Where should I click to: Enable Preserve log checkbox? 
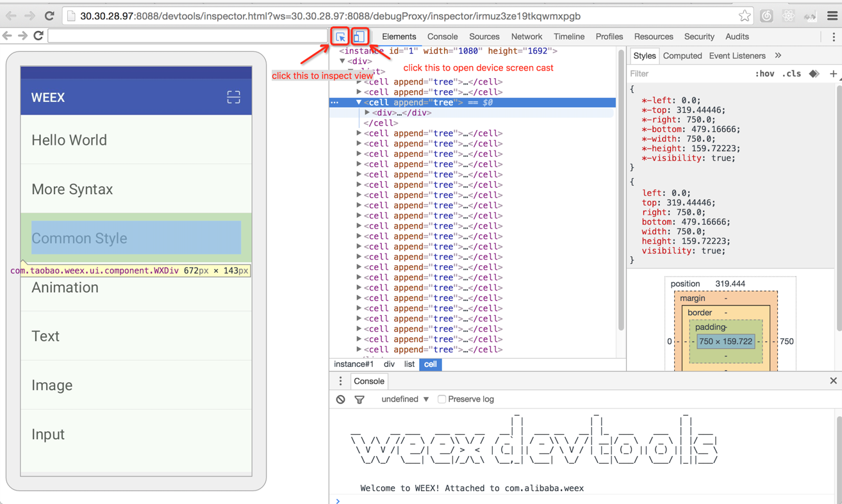pyautogui.click(x=442, y=399)
